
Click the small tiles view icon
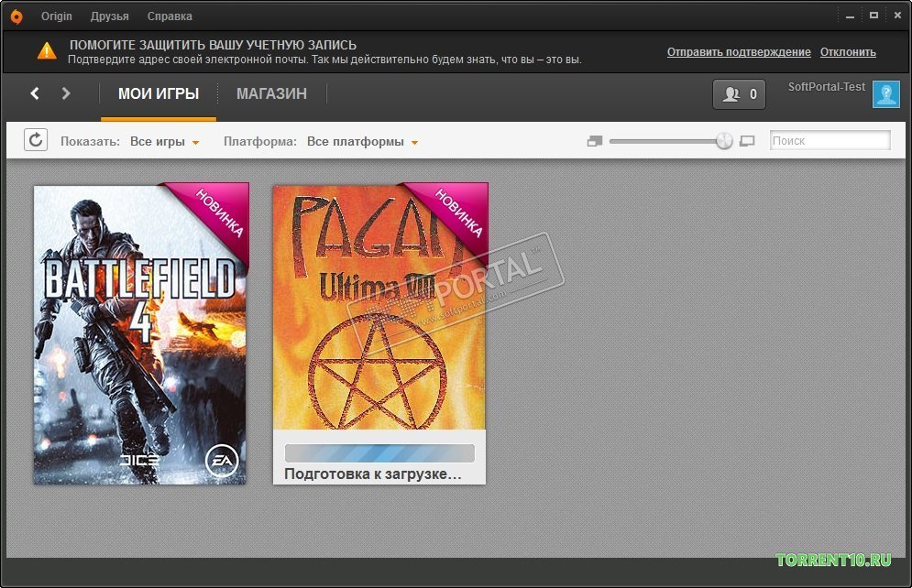(x=595, y=141)
